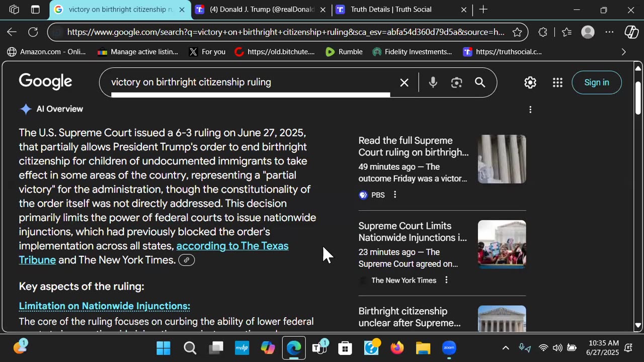Viewport: 644px width, 362px height.
Task: Start voice search with microphone icon
Action: [433, 82]
